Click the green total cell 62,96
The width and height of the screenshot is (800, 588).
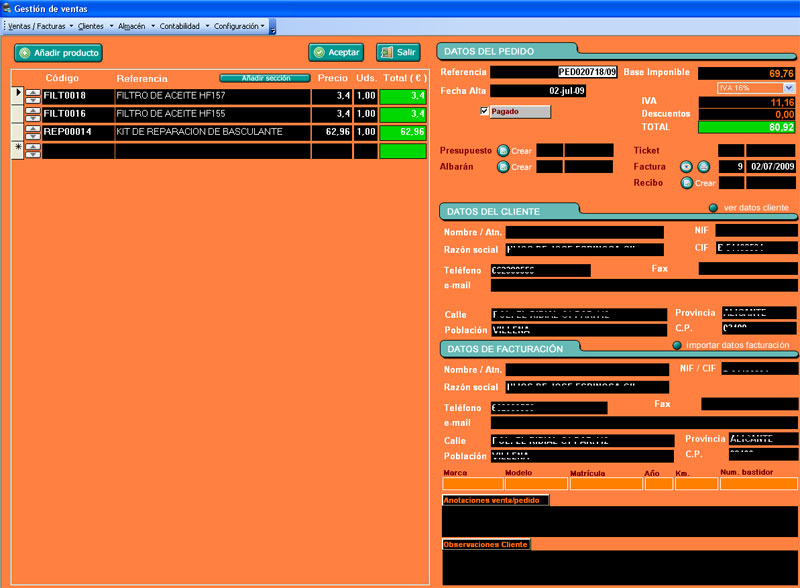[x=403, y=132]
